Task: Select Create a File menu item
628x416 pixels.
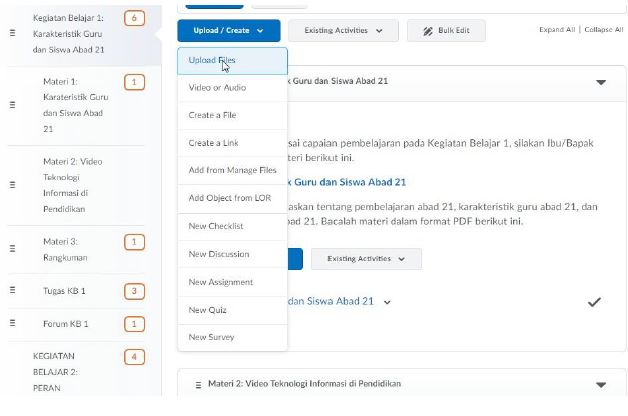Action: 232,115
